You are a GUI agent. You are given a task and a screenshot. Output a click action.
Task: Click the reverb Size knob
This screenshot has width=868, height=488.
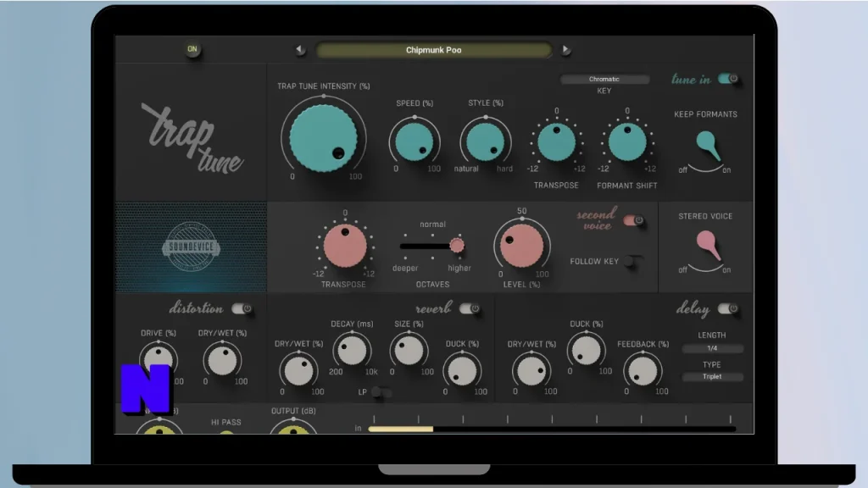[x=409, y=350]
